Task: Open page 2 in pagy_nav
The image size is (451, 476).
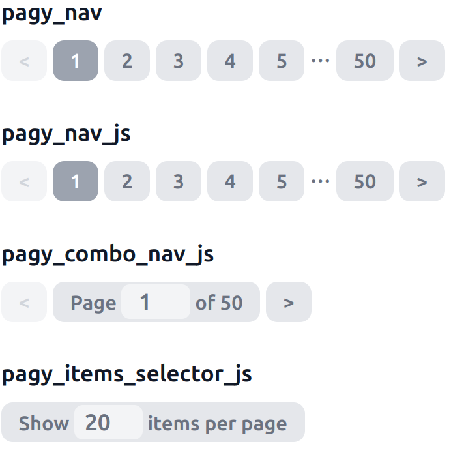Action: (127, 61)
